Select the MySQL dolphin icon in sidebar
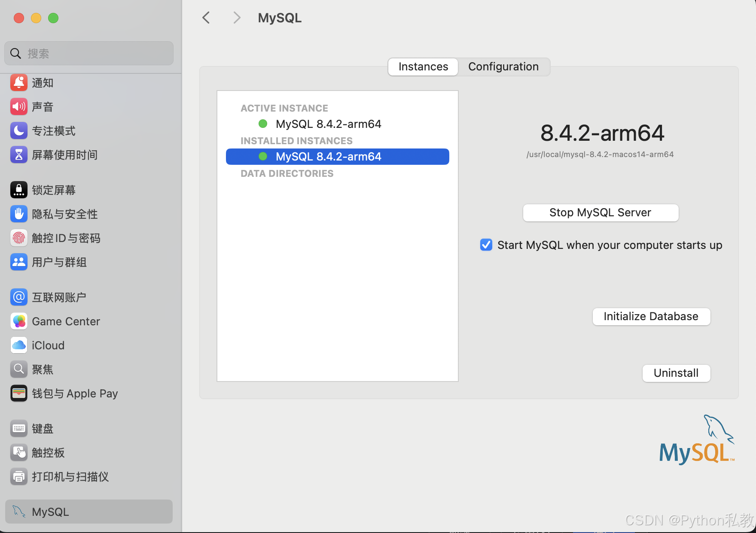Viewport: 756px width, 533px height. click(19, 512)
